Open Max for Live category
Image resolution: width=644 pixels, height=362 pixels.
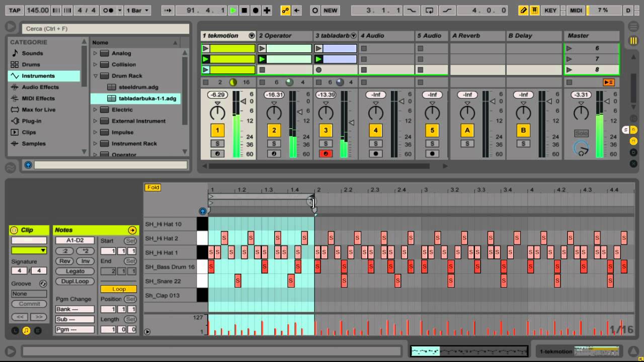(39, 110)
